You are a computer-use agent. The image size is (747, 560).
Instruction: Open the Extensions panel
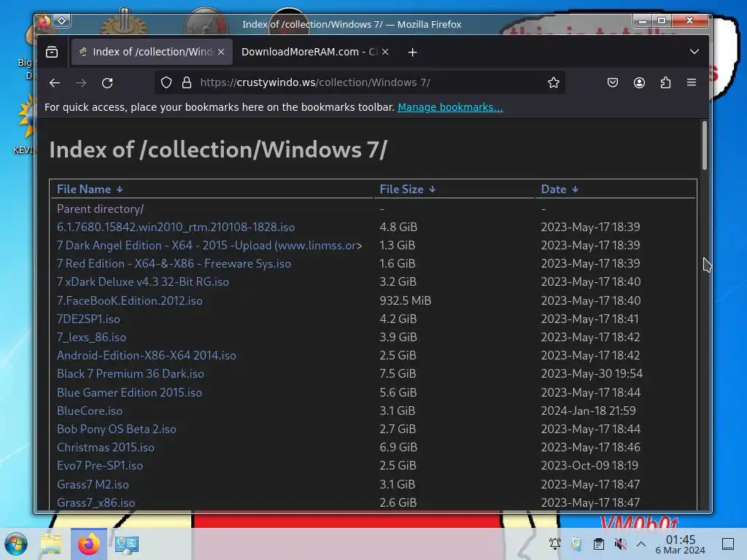(665, 83)
